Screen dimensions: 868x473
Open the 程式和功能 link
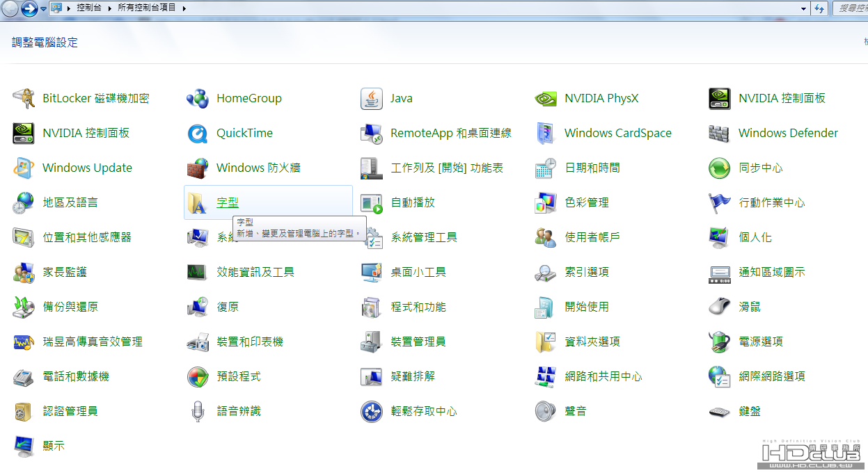[x=418, y=307]
